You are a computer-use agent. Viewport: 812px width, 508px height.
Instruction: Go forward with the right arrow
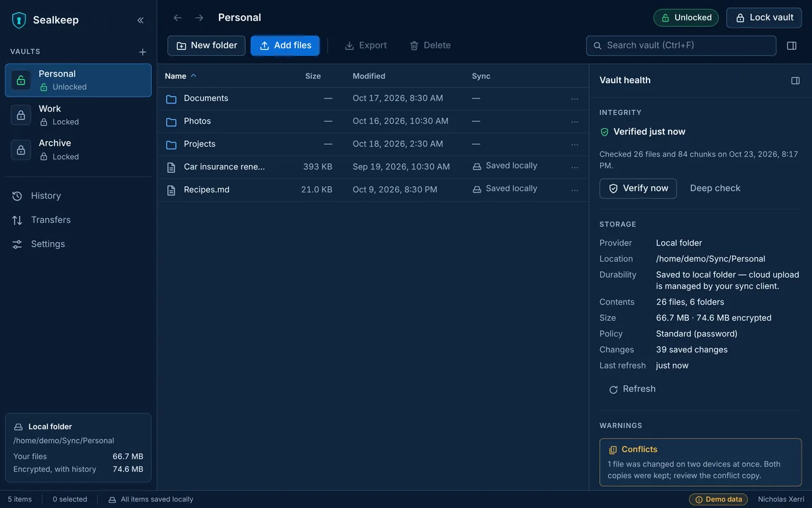point(199,18)
